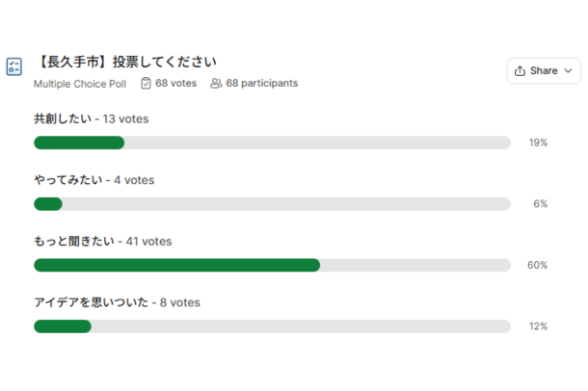Click the 60% percentage label
Viewport: 588px width, 391px height.
click(x=537, y=265)
